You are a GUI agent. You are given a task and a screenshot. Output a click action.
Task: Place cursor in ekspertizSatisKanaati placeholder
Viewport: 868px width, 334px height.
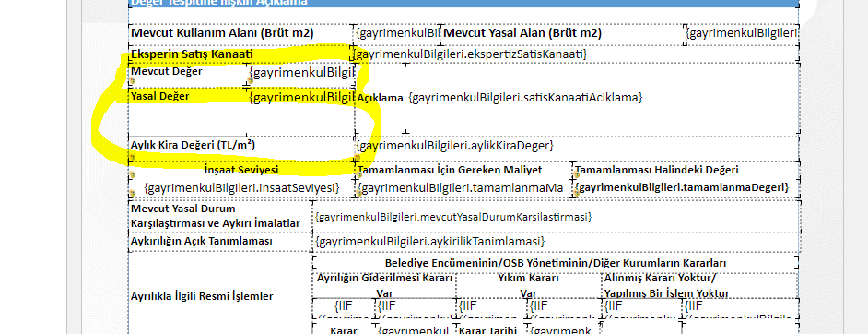(x=471, y=54)
